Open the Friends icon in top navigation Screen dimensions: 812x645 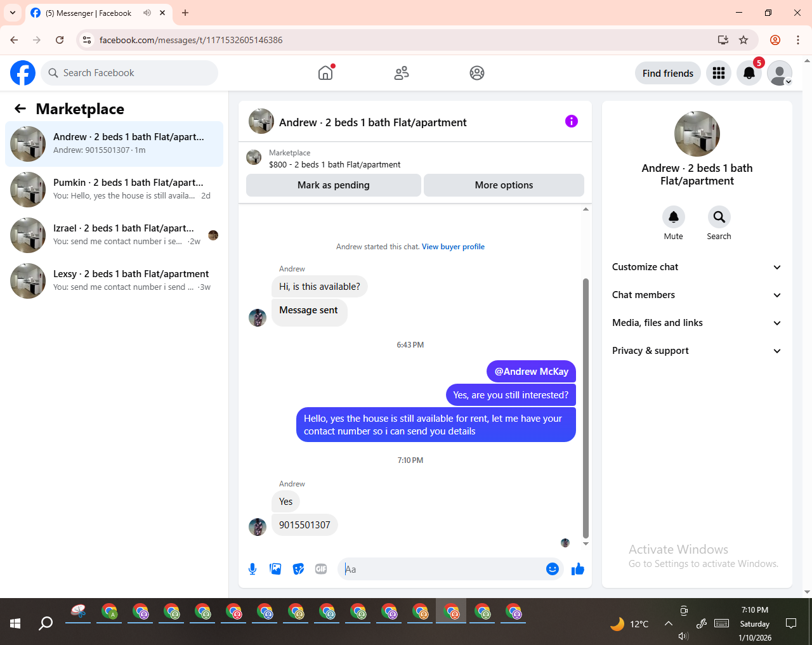click(402, 73)
